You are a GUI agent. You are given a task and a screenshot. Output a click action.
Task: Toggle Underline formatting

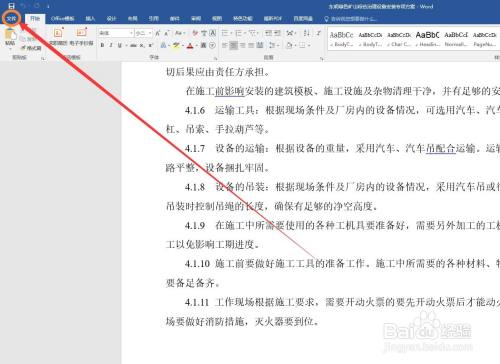(x=121, y=45)
